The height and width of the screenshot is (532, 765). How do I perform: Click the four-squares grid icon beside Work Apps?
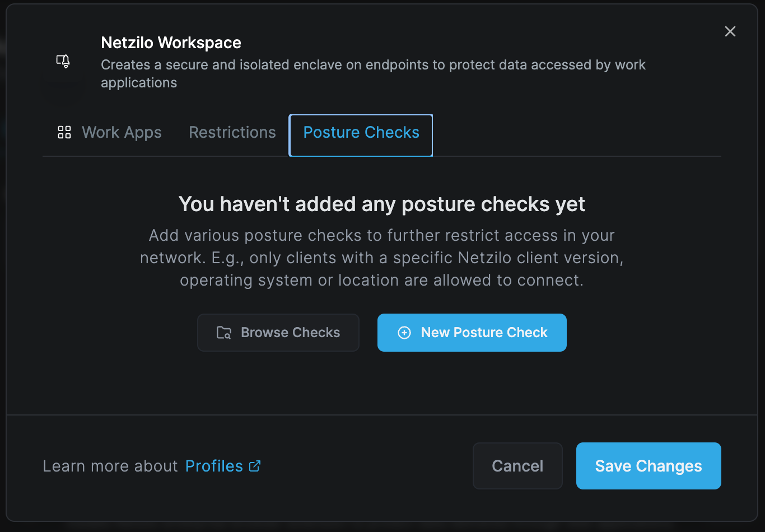tap(64, 132)
